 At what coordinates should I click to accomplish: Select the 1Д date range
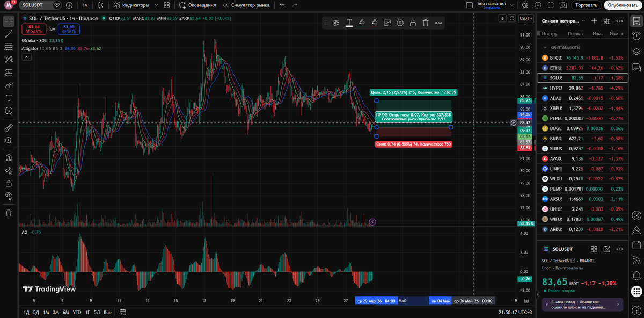point(26,312)
